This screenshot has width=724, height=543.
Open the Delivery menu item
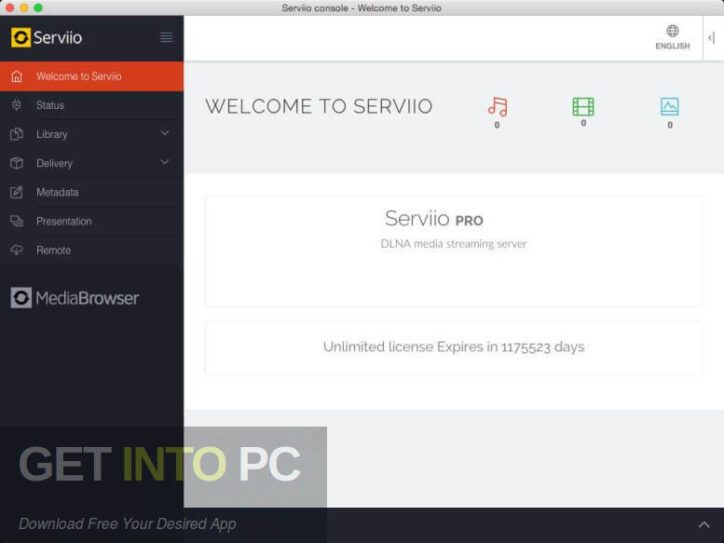(92, 163)
